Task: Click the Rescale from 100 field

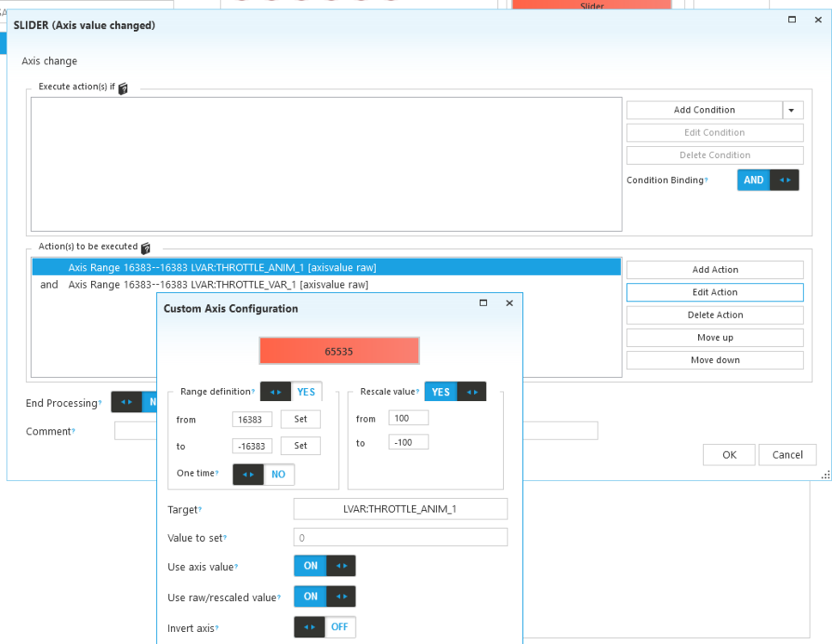Action: coord(408,419)
